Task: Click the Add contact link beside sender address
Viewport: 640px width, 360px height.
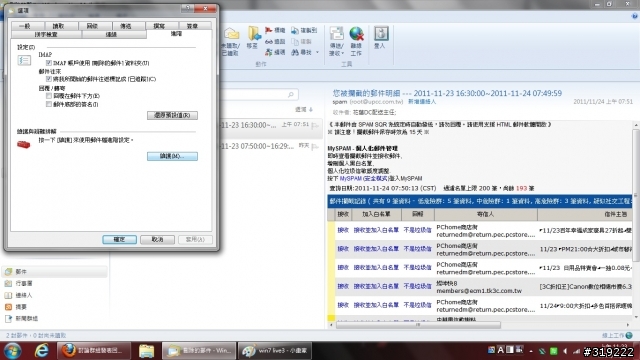Action: (422, 102)
